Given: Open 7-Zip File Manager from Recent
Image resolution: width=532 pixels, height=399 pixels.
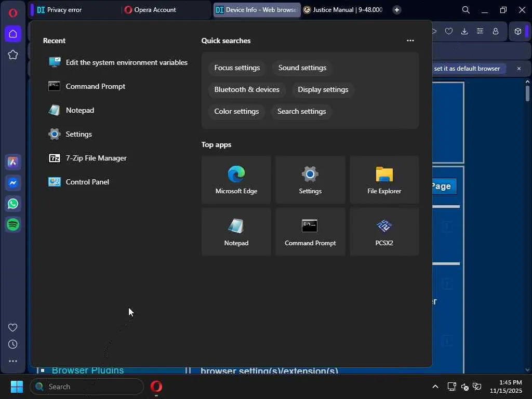Looking at the screenshot, I should click(117, 158).
